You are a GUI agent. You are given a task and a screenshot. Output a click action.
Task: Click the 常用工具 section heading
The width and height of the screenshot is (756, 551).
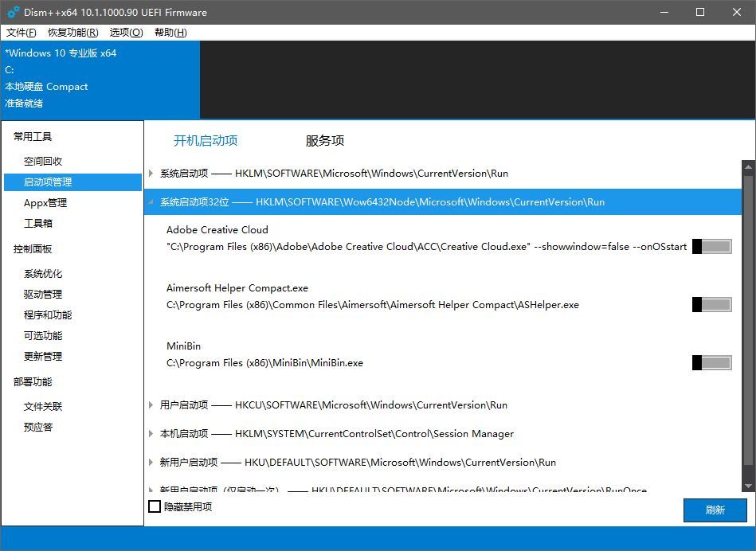(x=33, y=136)
